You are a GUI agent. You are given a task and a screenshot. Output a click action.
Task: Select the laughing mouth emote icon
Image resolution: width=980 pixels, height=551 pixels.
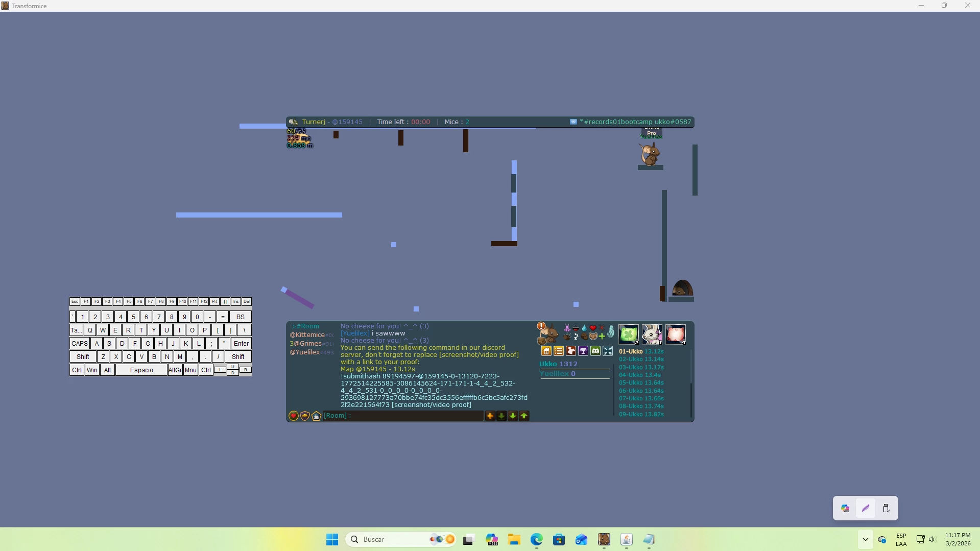576,328
